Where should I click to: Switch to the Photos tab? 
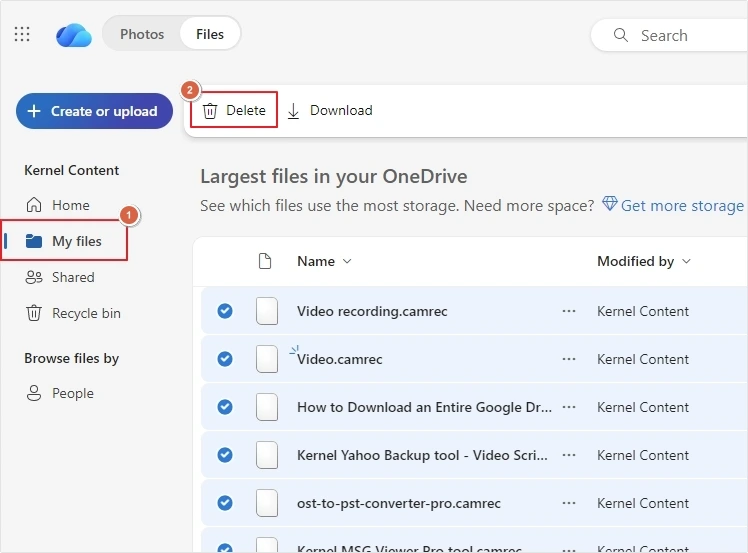[142, 34]
